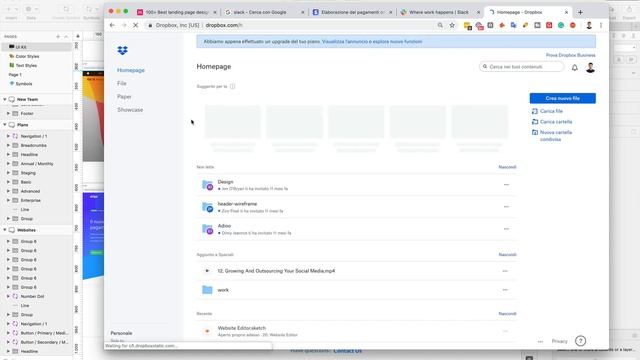Open File in the Dropbox sidebar
Image resolution: width=640 pixels, height=360 pixels.
pyautogui.click(x=122, y=83)
